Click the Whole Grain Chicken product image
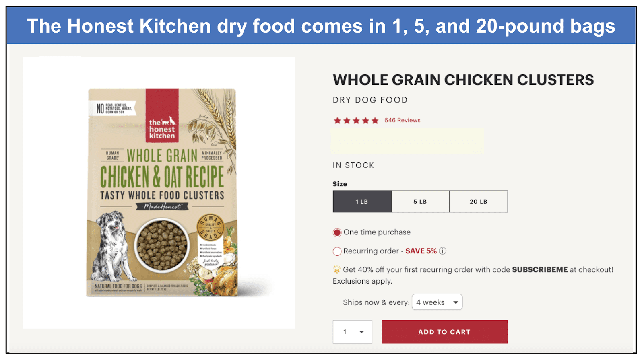 pyautogui.click(x=162, y=193)
